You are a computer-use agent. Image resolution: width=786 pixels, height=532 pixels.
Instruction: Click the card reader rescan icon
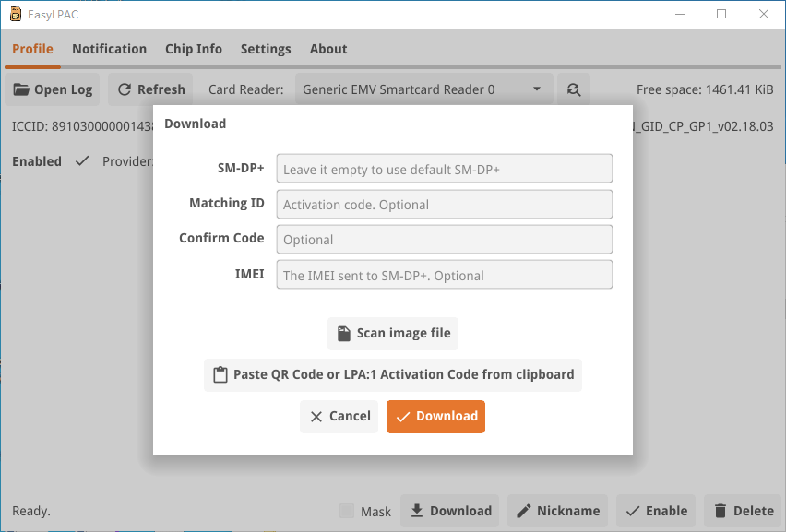click(x=574, y=89)
